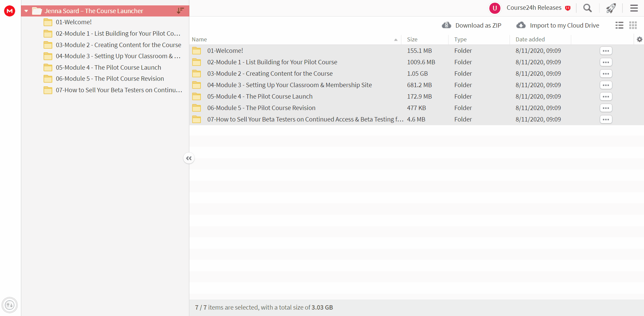Screen dimensions: 644x316
Task: Click 05-Module 4 - The Pilot Course Launch row name
Action: point(260,97)
